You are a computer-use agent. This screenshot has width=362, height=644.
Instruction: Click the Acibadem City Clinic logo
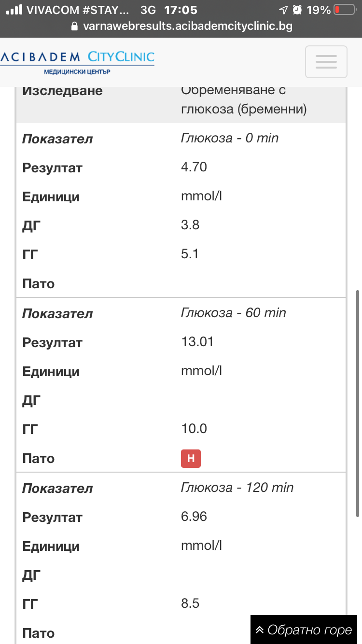click(x=77, y=62)
